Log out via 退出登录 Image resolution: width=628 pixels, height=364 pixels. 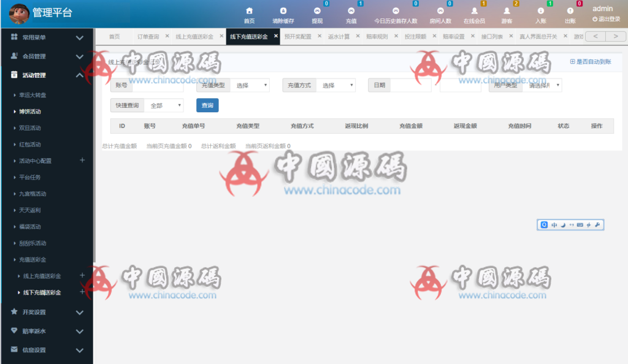pyautogui.click(x=606, y=19)
